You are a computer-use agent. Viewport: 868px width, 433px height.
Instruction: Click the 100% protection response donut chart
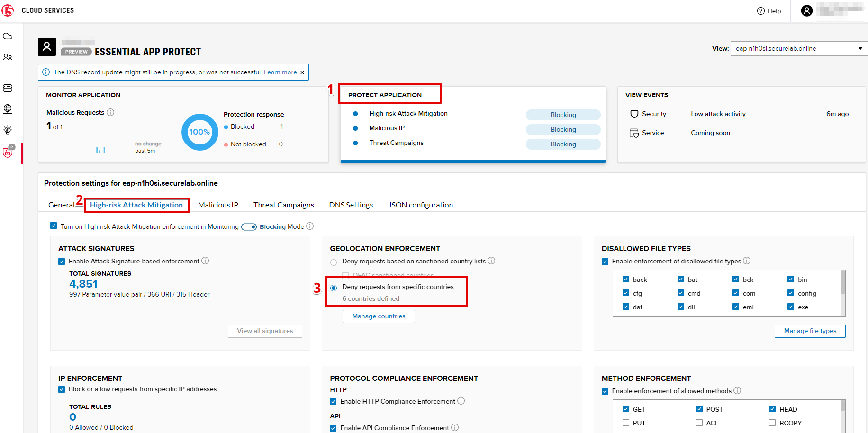pyautogui.click(x=199, y=132)
